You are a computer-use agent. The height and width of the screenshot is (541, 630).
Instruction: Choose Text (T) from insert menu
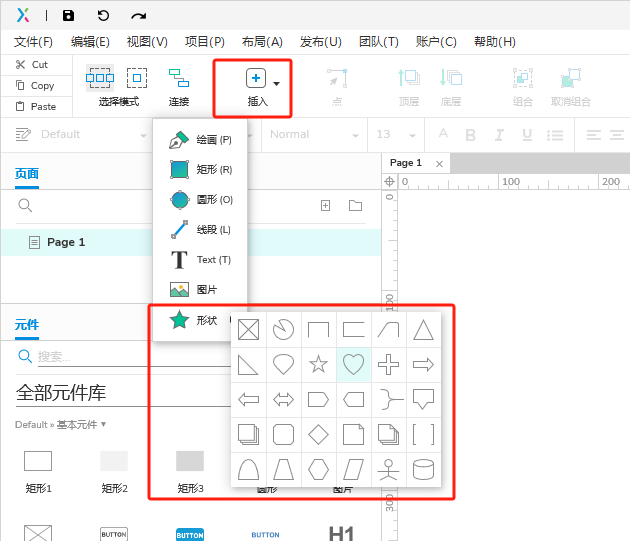click(200, 260)
